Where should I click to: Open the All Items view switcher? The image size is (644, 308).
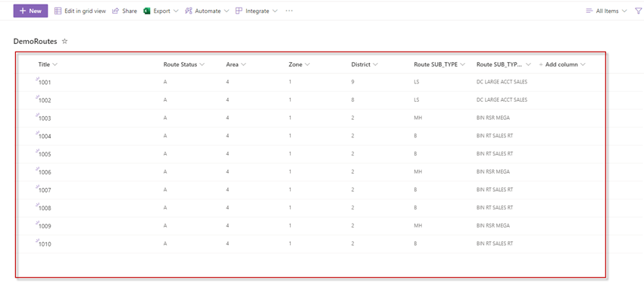607,11
